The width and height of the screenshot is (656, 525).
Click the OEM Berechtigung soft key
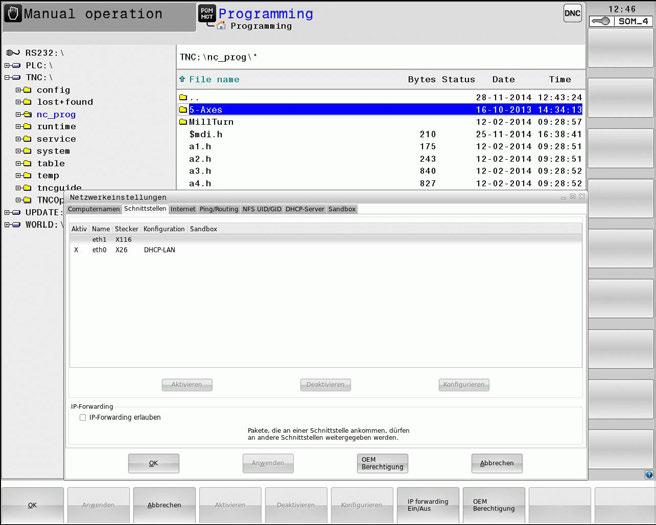pyautogui.click(x=494, y=505)
